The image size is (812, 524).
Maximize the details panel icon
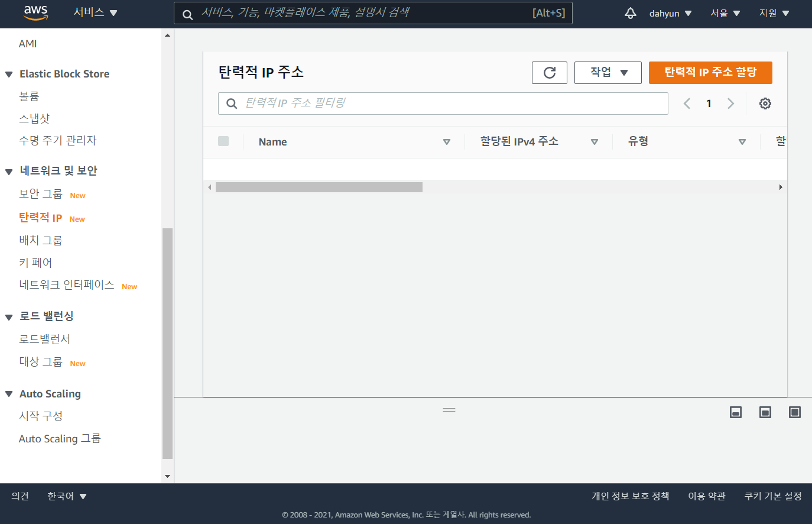click(795, 412)
